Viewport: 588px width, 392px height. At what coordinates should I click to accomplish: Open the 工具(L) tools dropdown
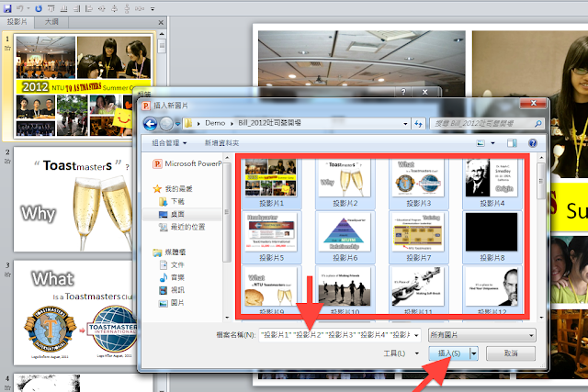401,353
